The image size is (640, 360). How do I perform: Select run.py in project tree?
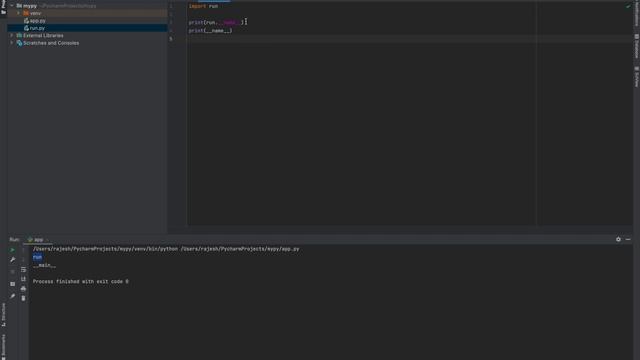pos(37,28)
